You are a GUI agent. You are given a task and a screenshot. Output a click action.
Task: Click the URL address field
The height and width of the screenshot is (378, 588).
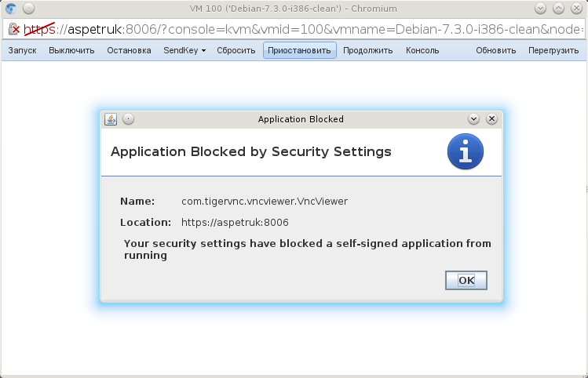tap(314, 29)
